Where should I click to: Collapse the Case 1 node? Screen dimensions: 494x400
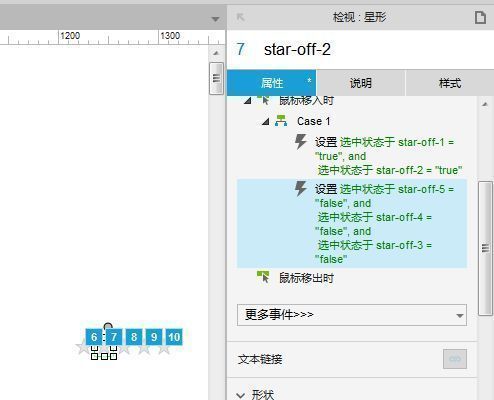coord(265,122)
